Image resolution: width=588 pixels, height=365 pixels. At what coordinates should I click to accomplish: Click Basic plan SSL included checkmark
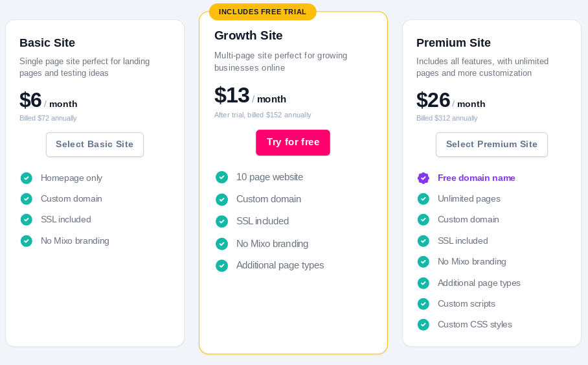click(x=27, y=220)
